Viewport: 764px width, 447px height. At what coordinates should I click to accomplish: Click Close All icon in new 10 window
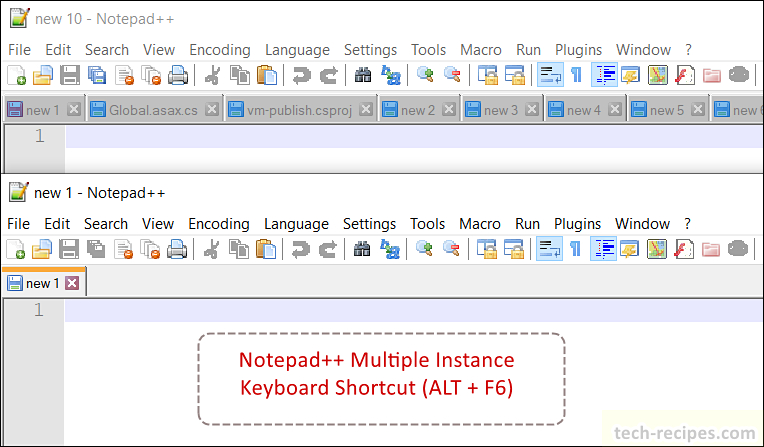pyautogui.click(x=151, y=76)
